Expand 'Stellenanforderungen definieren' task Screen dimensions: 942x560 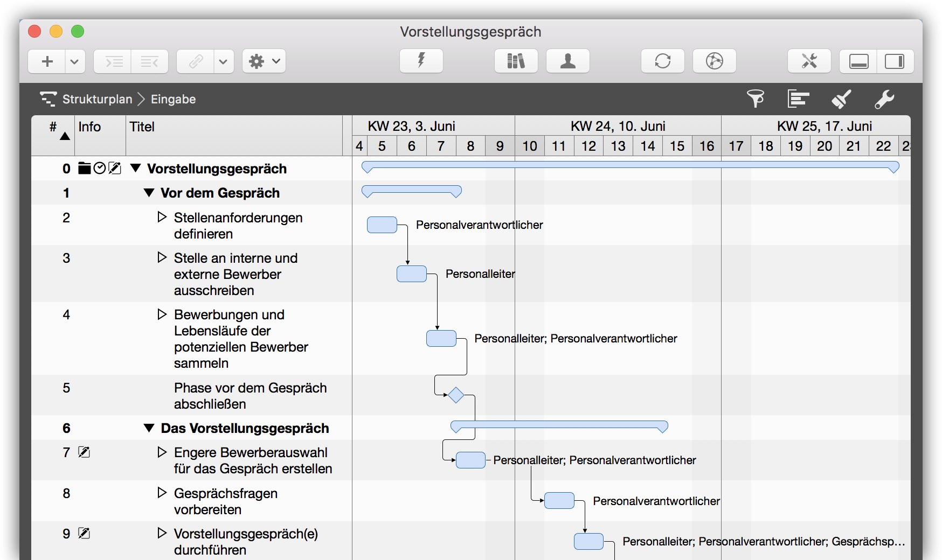pos(162,217)
